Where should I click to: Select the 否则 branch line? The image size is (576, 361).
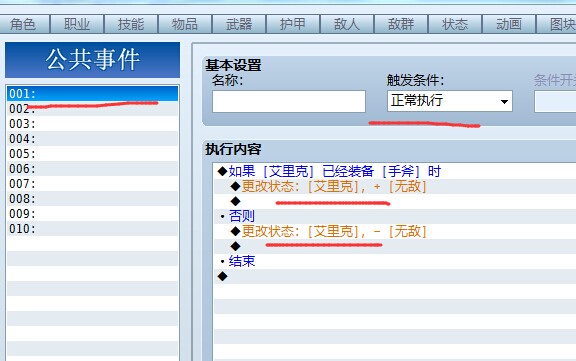point(395,216)
